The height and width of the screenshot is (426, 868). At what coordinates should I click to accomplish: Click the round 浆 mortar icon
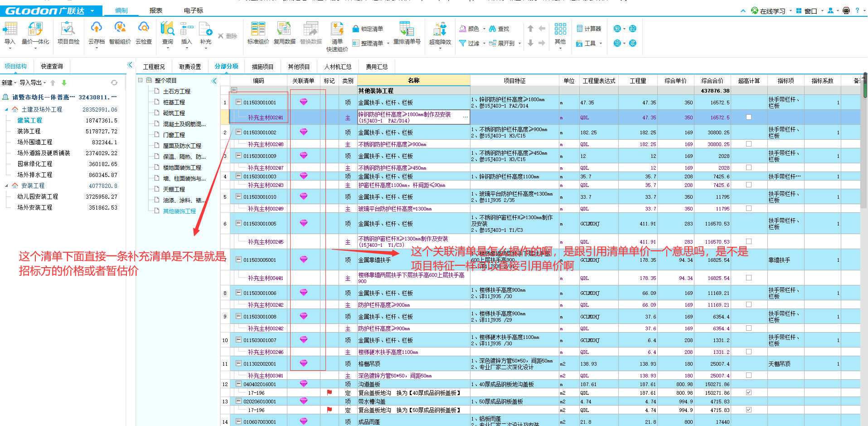[633, 43]
